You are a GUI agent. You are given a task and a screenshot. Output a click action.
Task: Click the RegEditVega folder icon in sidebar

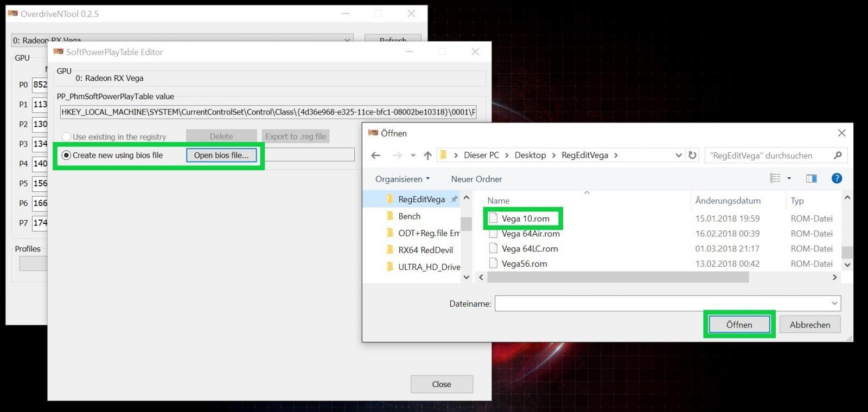(x=390, y=199)
